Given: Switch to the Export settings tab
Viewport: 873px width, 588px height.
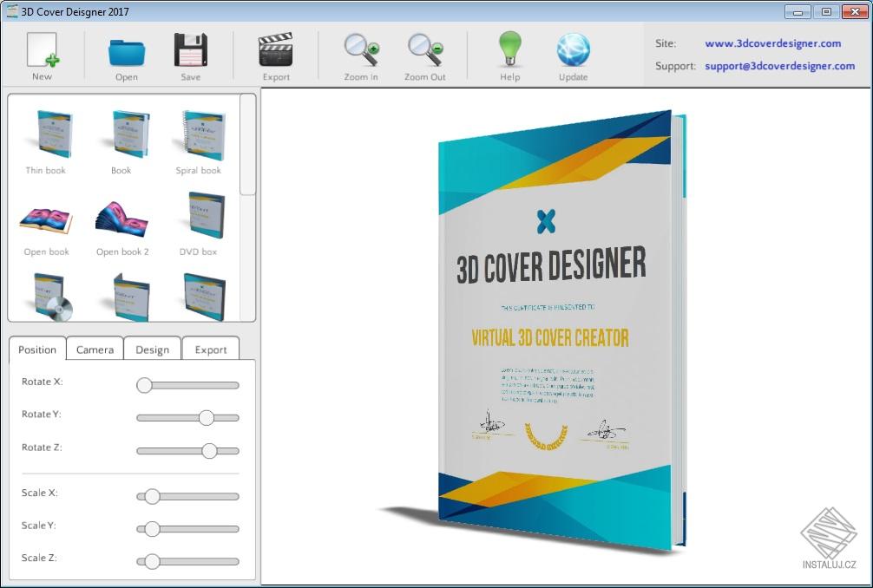Looking at the screenshot, I should (210, 349).
